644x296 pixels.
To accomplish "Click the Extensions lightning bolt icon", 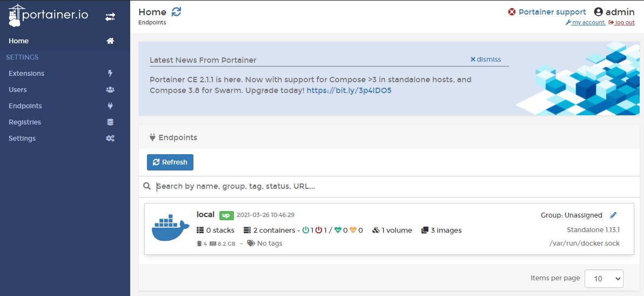I will coord(110,73).
